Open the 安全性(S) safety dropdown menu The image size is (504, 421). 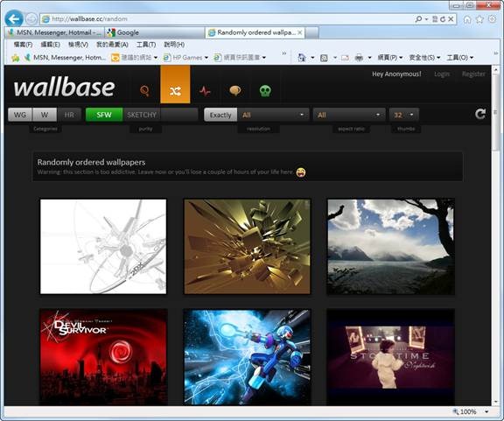tap(424, 58)
